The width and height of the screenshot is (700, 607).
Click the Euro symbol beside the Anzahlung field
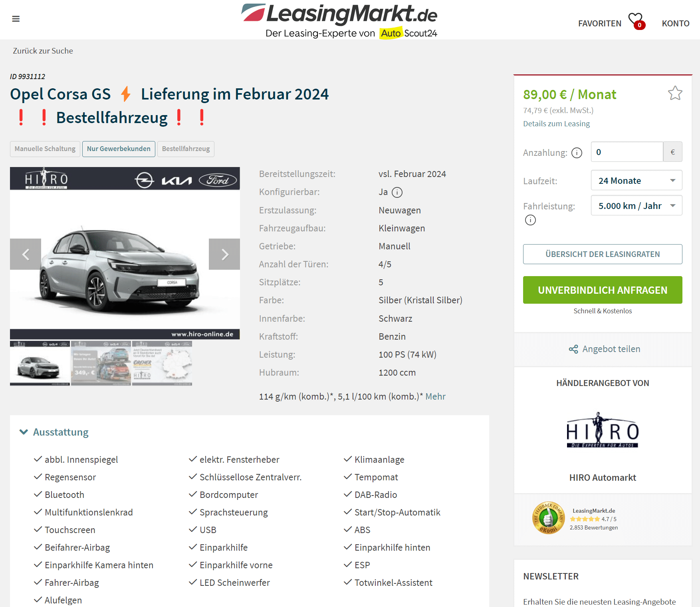coord(673,152)
